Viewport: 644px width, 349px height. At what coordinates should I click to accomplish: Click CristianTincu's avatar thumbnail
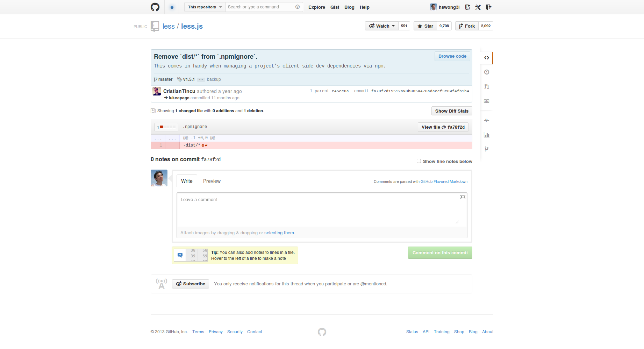point(157,91)
